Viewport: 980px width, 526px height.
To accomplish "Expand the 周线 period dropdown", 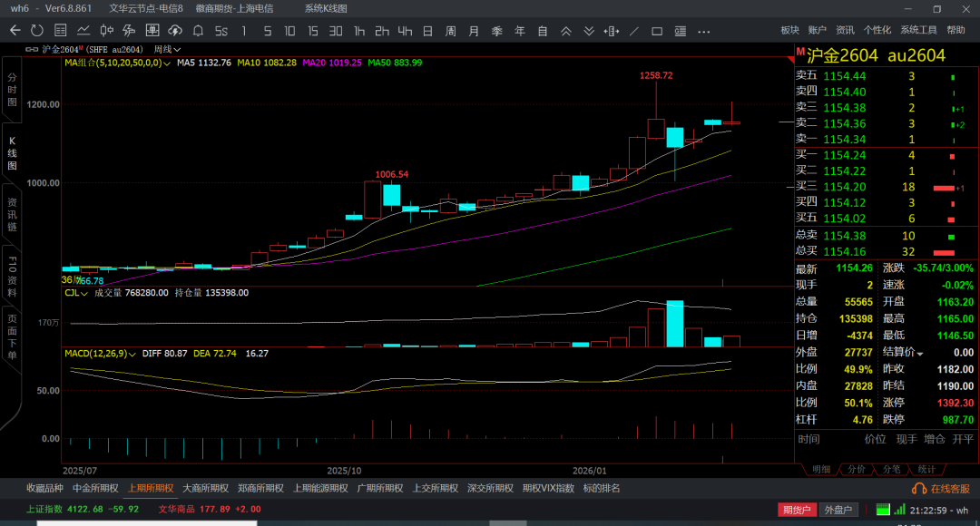I will point(167,49).
